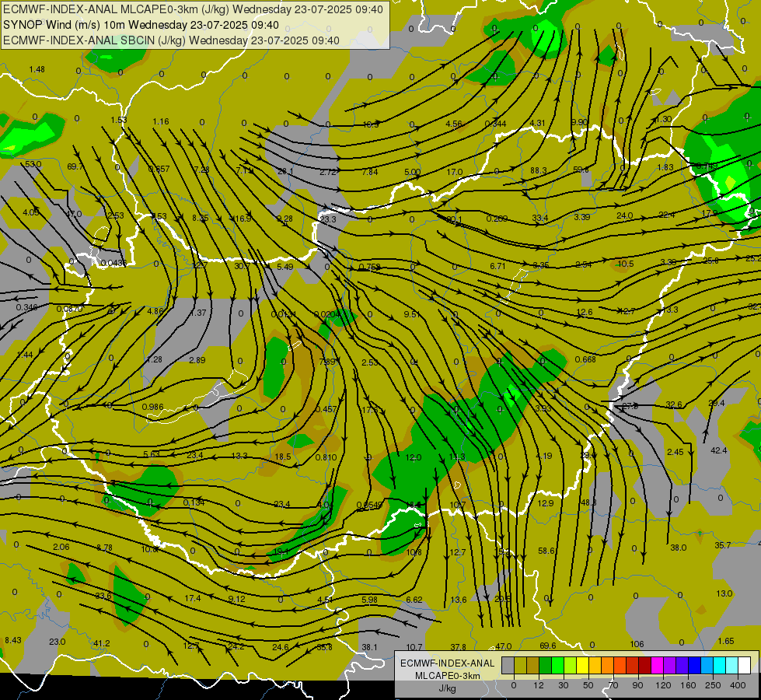Click the map value '30.7'

(x=243, y=266)
